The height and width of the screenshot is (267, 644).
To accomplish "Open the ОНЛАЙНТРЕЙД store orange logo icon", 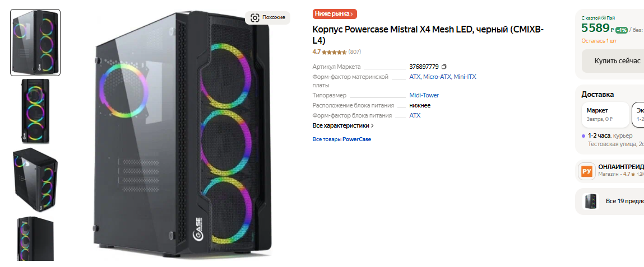I will coord(587,171).
